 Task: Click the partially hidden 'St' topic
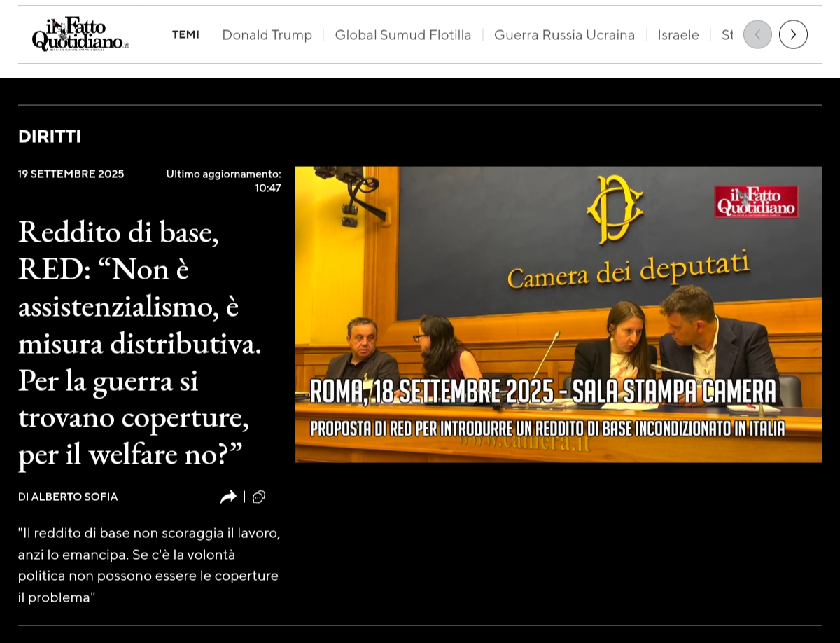(x=727, y=35)
